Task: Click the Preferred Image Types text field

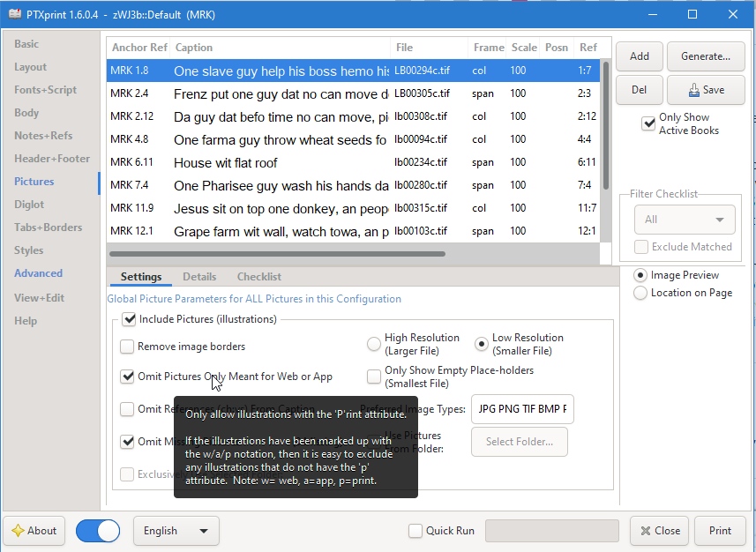Action: [x=522, y=409]
